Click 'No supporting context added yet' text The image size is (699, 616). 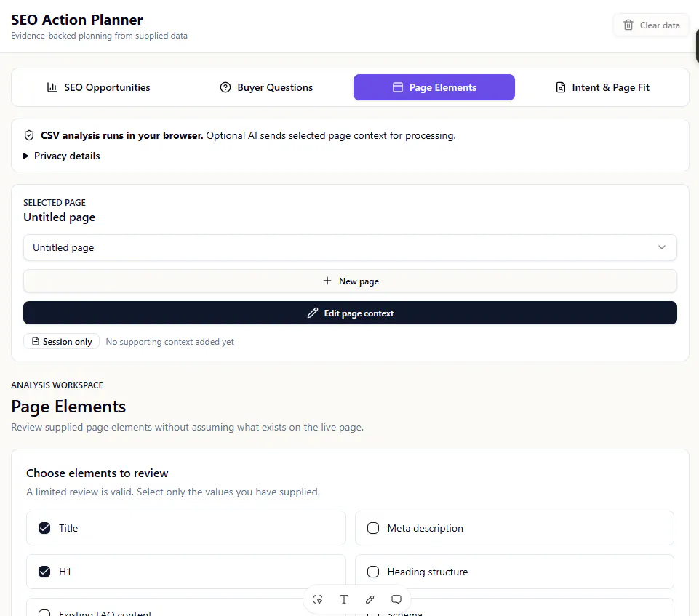[170, 342]
